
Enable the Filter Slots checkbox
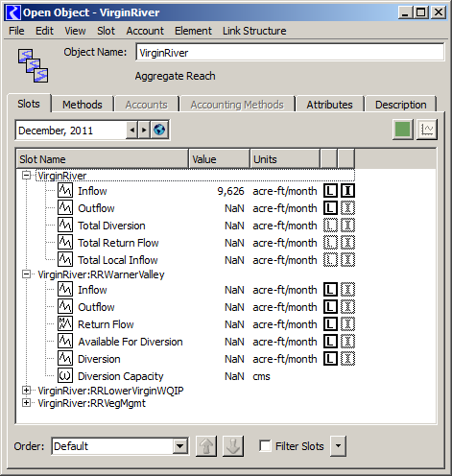pyautogui.click(x=265, y=445)
